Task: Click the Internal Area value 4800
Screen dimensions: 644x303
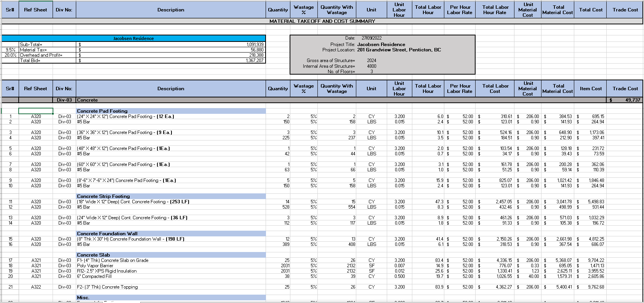Action: 372,66
